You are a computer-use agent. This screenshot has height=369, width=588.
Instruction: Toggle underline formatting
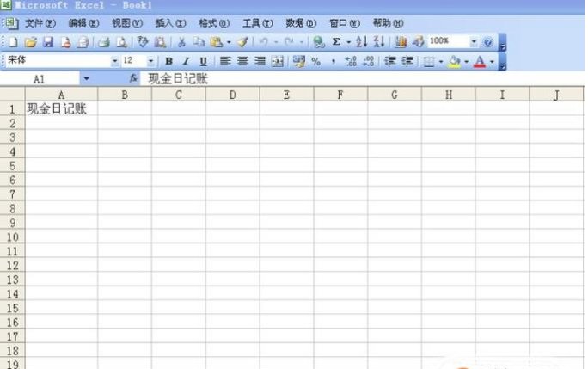point(203,61)
